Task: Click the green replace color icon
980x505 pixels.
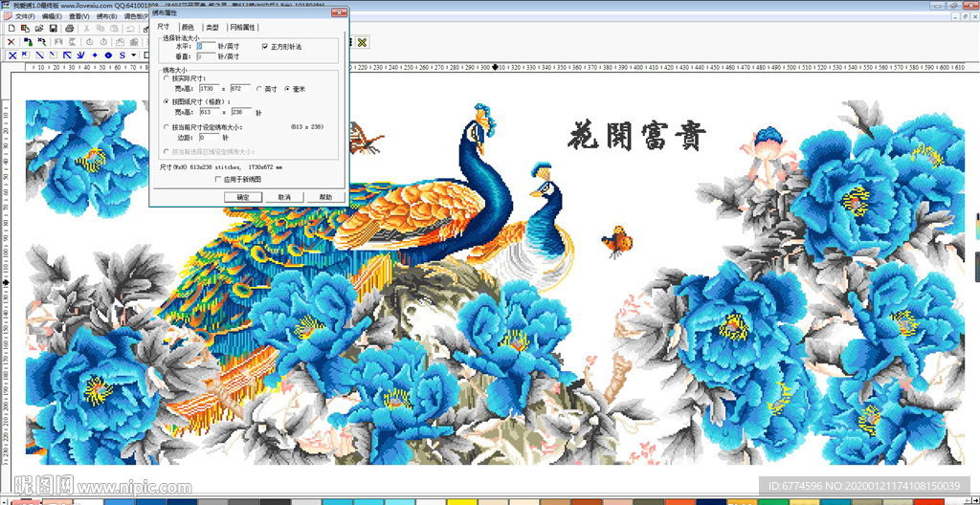Action: pyautogui.click(x=28, y=42)
